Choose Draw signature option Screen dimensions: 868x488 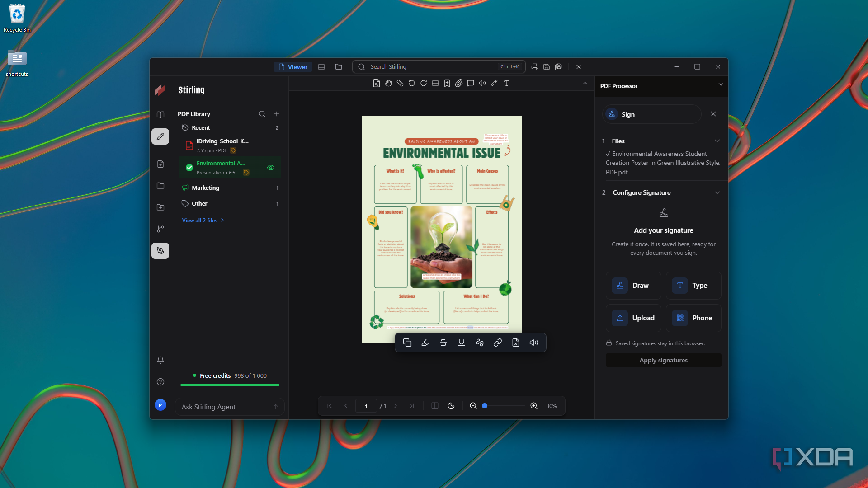pyautogui.click(x=633, y=286)
